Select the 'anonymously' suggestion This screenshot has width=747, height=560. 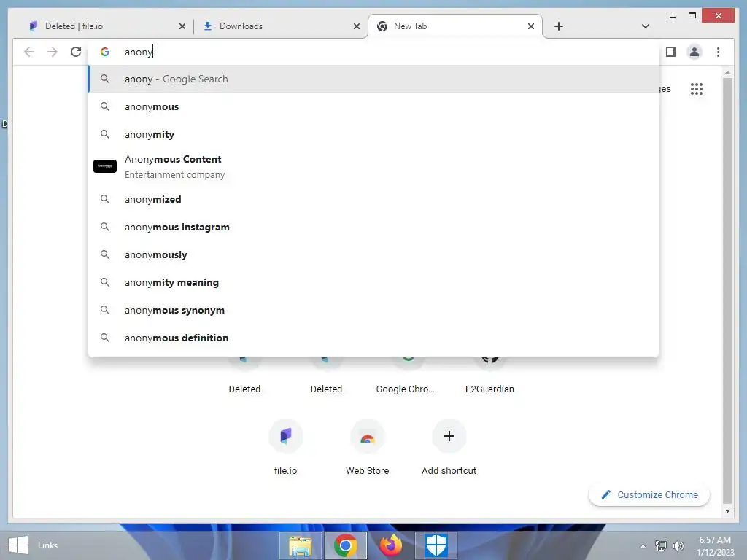tap(373, 254)
